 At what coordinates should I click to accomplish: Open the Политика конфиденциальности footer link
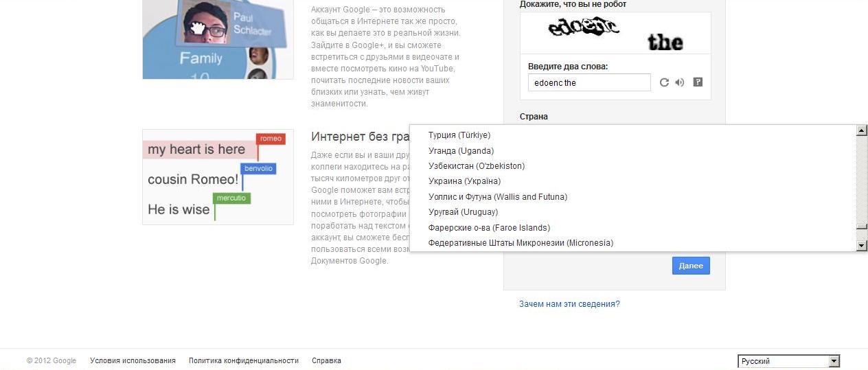[x=244, y=360]
